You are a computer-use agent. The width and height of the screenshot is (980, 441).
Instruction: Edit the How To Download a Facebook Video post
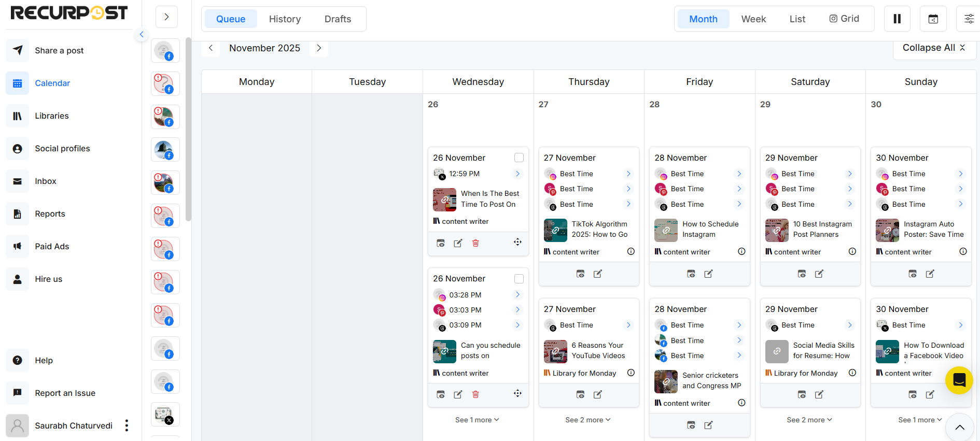pos(930,394)
